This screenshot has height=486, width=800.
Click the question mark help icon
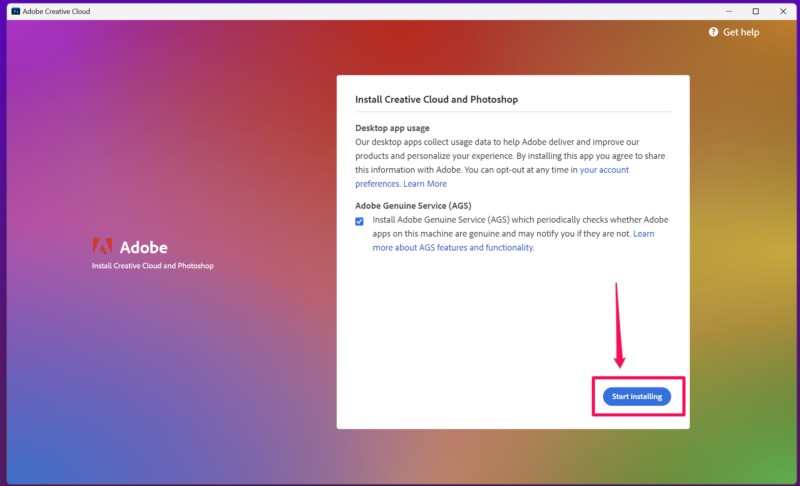tap(713, 32)
